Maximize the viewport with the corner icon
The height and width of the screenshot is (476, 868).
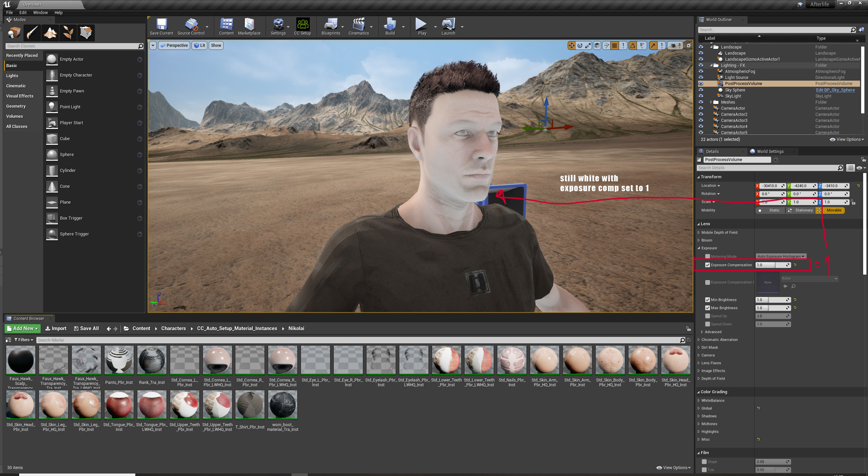click(689, 45)
